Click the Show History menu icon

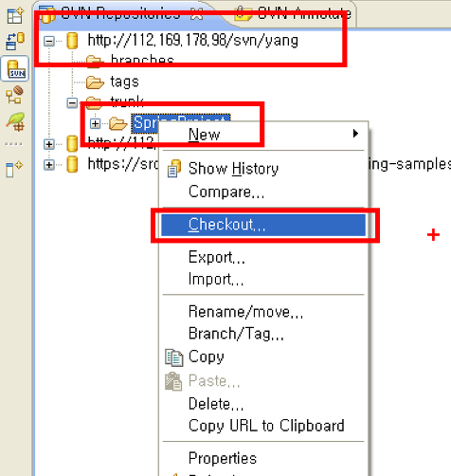pos(173,168)
